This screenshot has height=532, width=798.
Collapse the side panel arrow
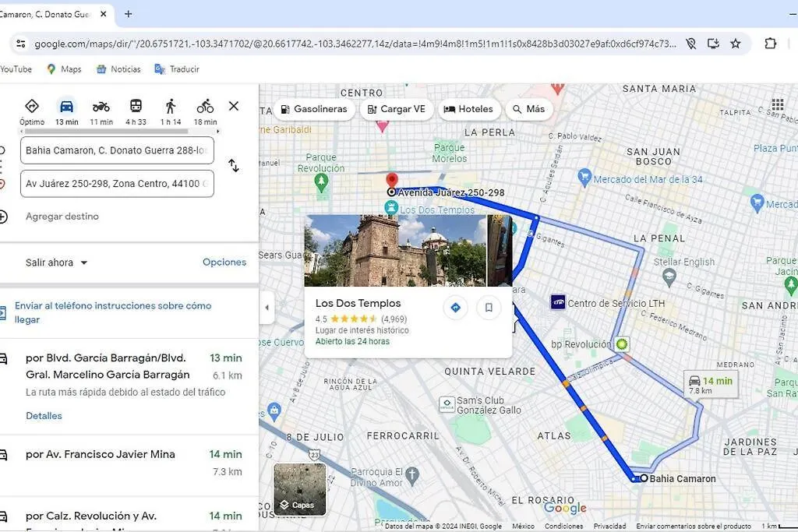[267, 307]
